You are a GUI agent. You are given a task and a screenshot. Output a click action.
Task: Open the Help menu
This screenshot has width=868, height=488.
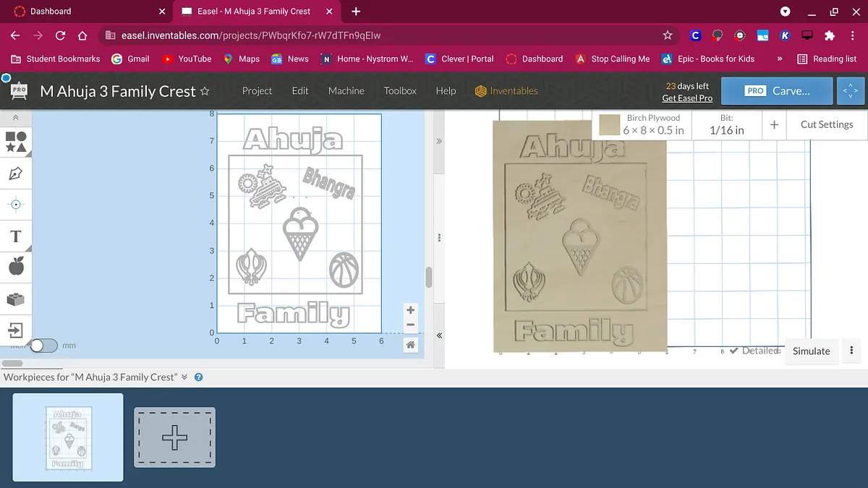tap(446, 90)
